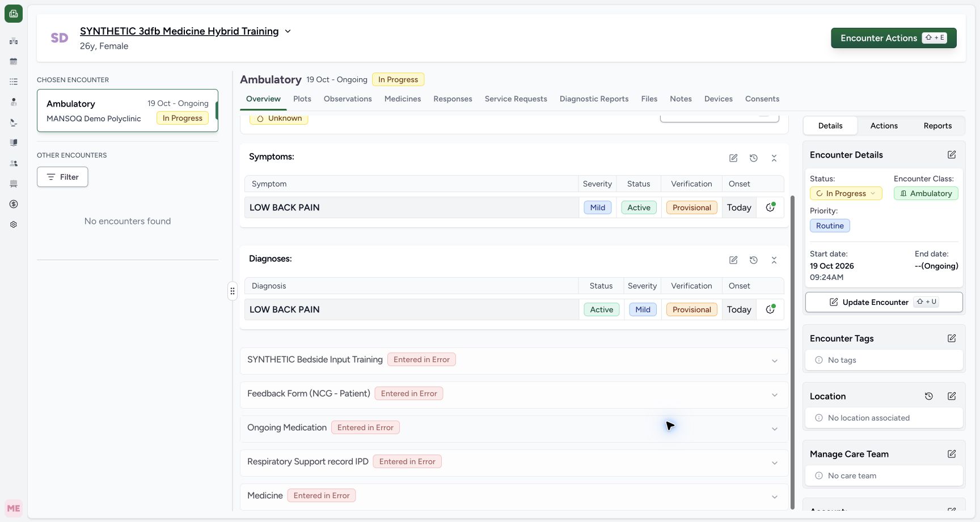
Task: Open the Diagnostic Reports tab
Action: pyautogui.click(x=594, y=99)
